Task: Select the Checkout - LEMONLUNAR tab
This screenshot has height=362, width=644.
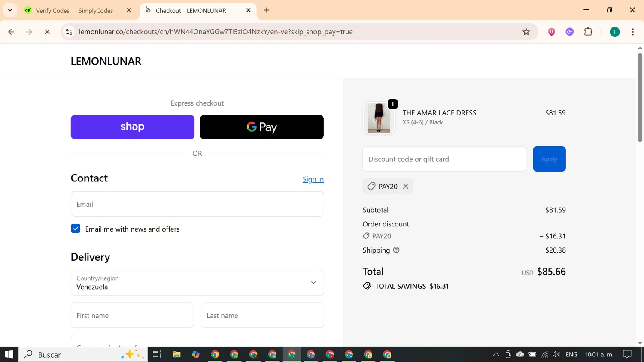Action: (191, 10)
